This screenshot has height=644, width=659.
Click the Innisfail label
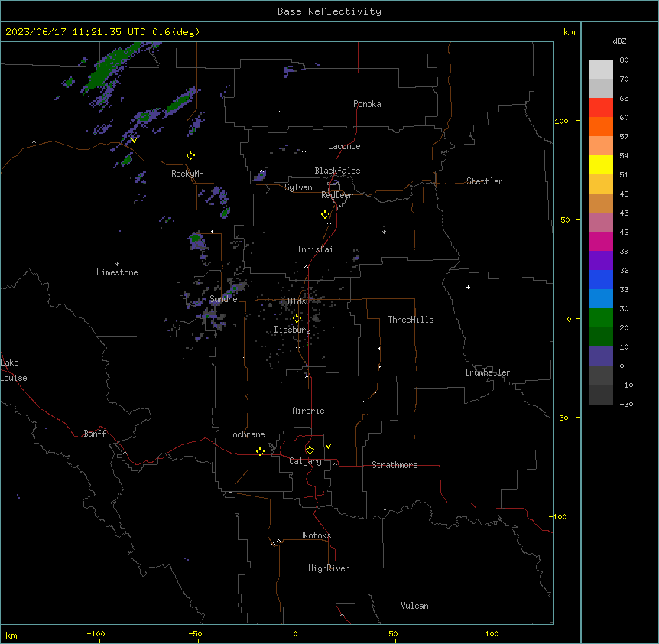pyautogui.click(x=317, y=249)
